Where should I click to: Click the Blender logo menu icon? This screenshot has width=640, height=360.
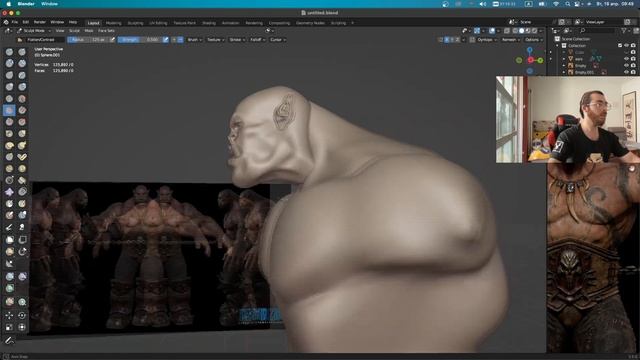pyautogui.click(x=6, y=22)
